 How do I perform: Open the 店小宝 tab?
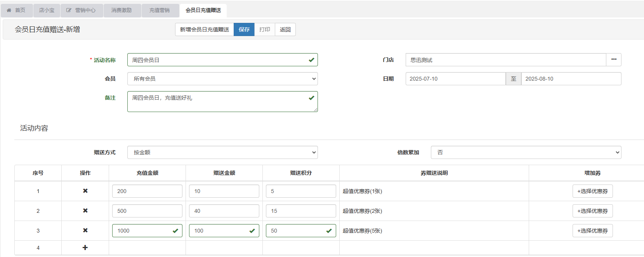pyautogui.click(x=47, y=10)
